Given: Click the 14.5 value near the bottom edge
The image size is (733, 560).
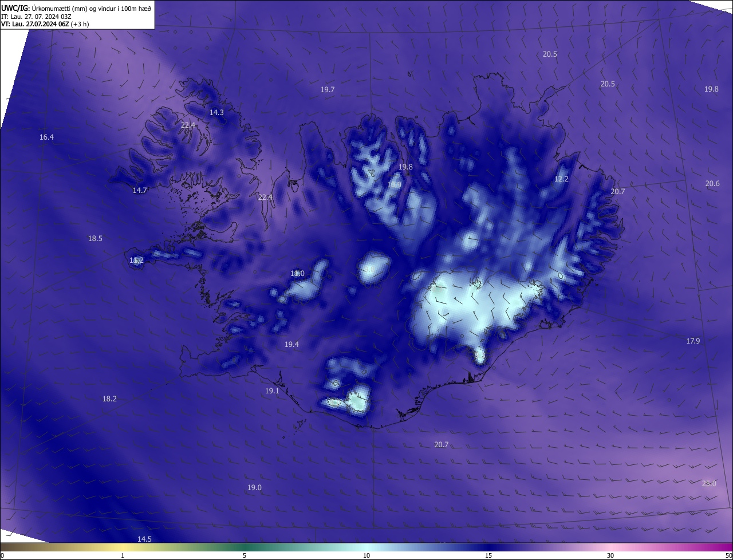Looking at the screenshot, I should [144, 539].
